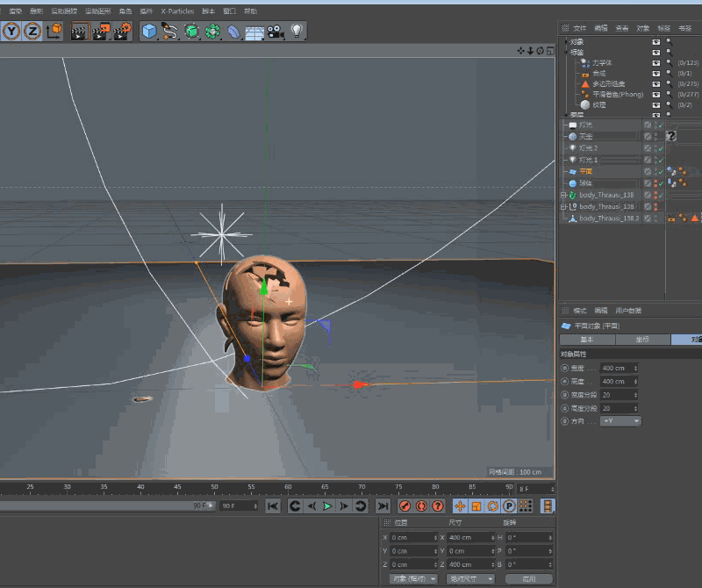
Task: Open the X-Particles menu
Action: [x=177, y=11]
